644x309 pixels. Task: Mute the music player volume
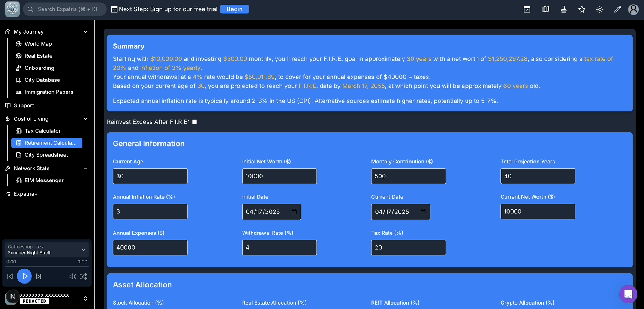pos(73,276)
